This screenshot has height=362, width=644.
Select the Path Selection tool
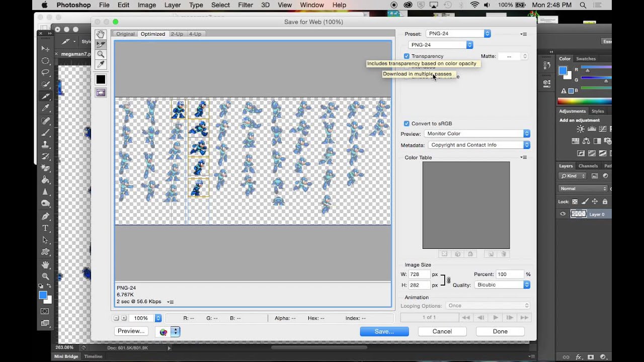(x=46, y=240)
